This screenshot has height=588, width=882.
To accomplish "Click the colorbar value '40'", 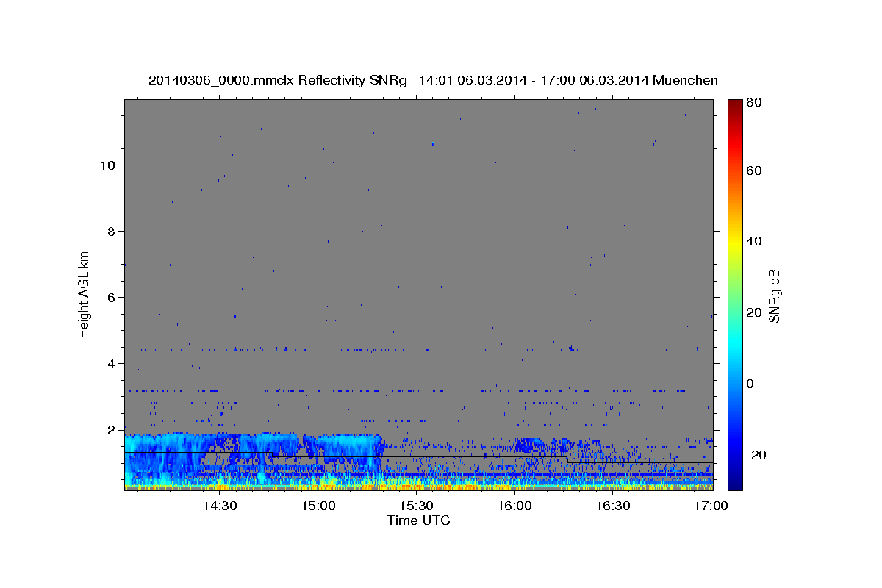I will pyautogui.click(x=756, y=241).
